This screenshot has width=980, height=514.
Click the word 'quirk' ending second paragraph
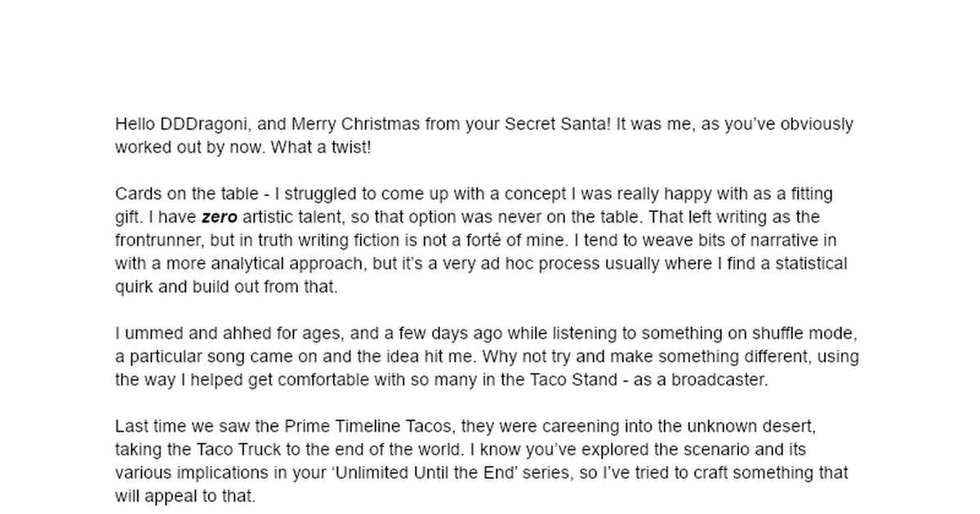[x=134, y=287]
